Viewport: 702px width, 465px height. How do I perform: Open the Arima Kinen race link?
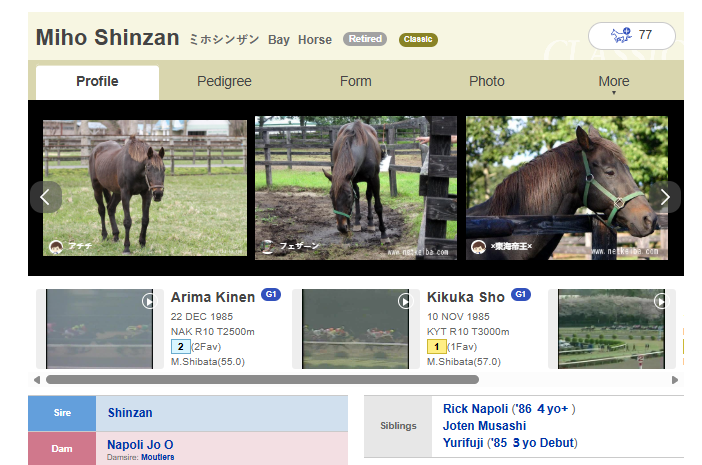[213, 297]
